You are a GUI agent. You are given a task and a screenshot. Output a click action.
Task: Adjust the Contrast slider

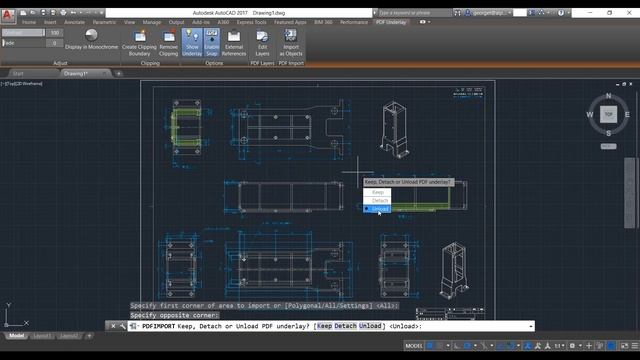pos(23,33)
